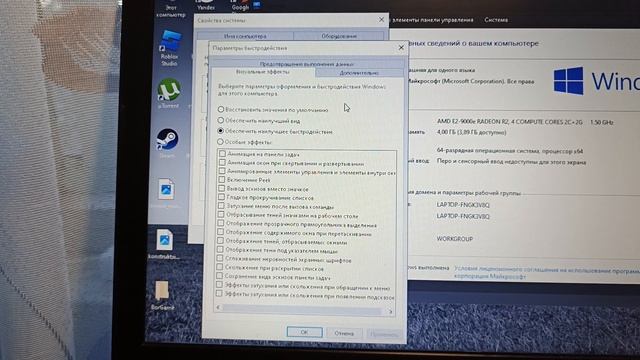
Task: Tick 'Отображение теней, отбрасываемых окнами'
Action: [220, 241]
